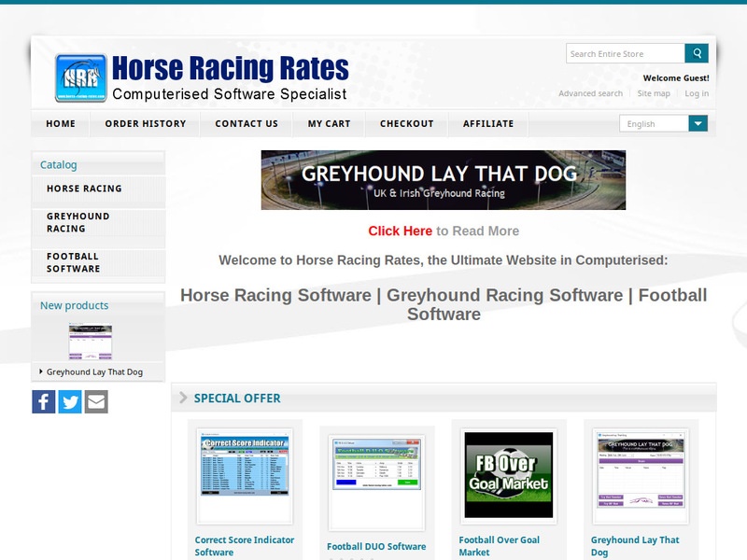Click the Log in link
747x560 pixels.
pyautogui.click(x=697, y=93)
